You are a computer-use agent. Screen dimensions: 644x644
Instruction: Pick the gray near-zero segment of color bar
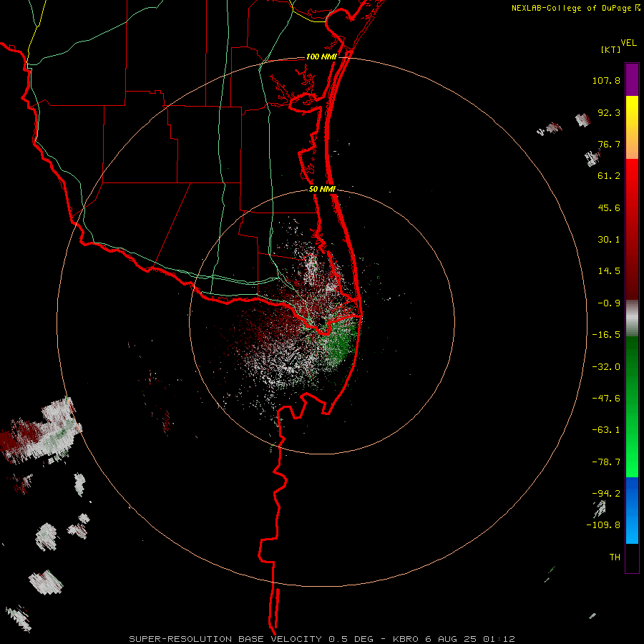632,318
